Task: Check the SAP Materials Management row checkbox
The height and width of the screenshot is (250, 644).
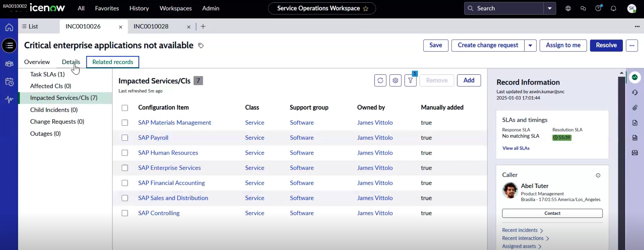Action: [x=125, y=123]
